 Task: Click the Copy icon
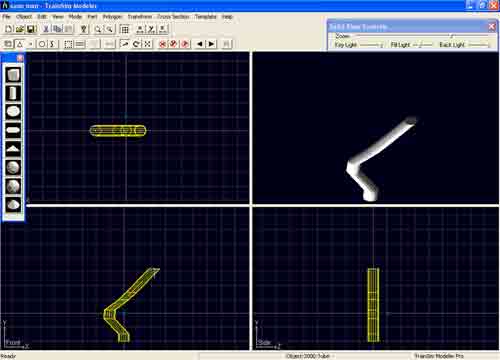coord(57,29)
